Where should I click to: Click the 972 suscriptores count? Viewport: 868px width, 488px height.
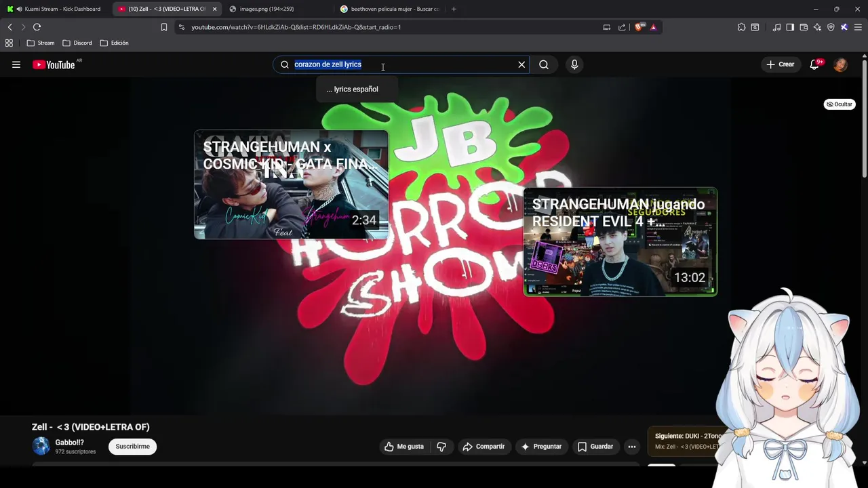tap(75, 452)
